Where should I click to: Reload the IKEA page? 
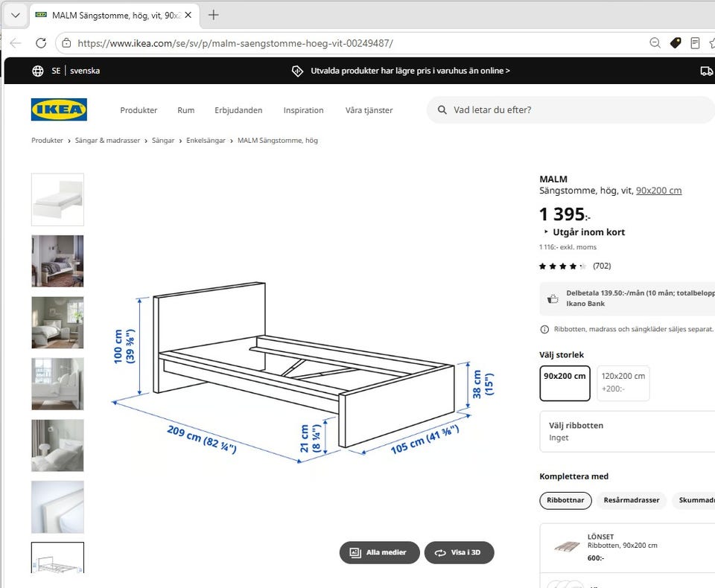(x=41, y=43)
